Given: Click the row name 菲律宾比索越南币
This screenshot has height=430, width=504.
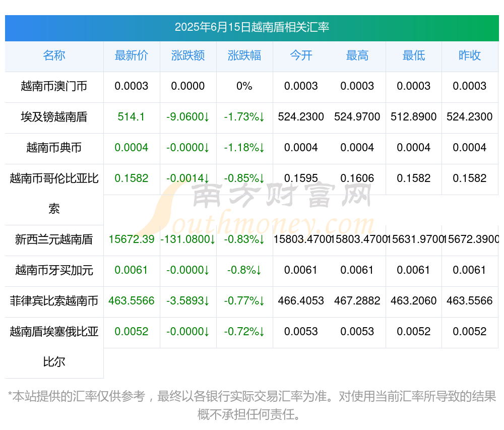Looking at the screenshot, I should coord(54,301).
